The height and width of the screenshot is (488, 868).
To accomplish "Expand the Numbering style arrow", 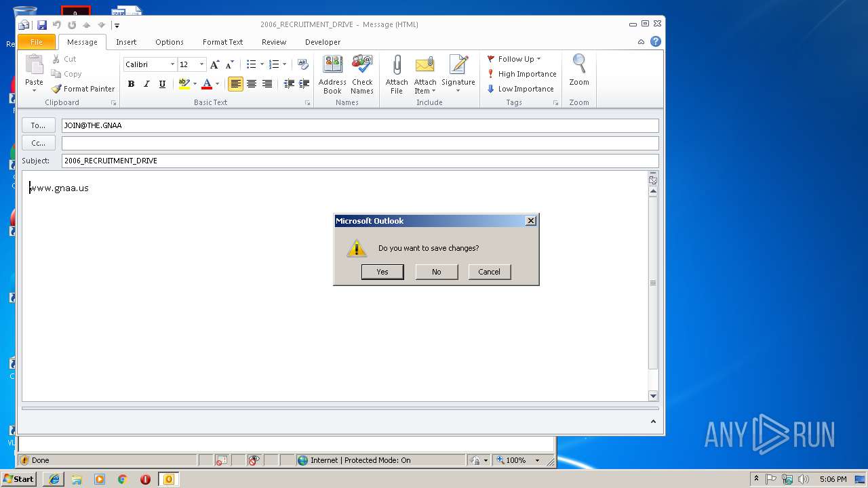I will click(x=284, y=64).
